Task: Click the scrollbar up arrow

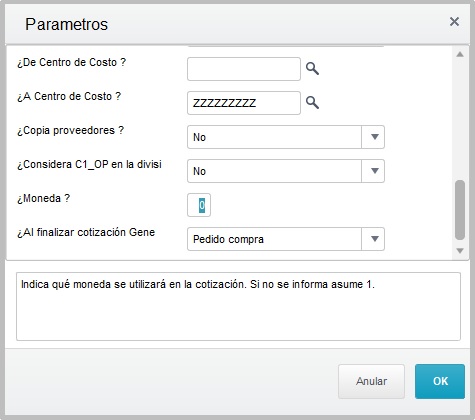Action: click(460, 54)
